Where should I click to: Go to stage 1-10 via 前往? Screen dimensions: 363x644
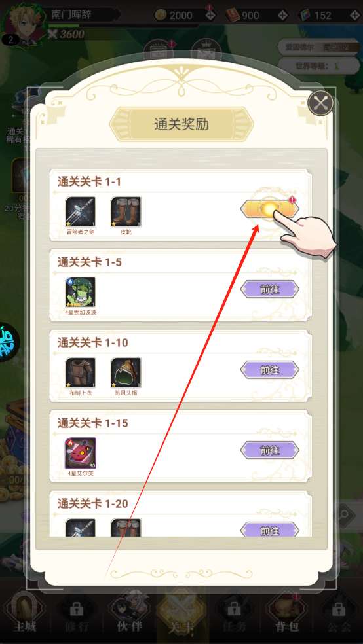(270, 370)
